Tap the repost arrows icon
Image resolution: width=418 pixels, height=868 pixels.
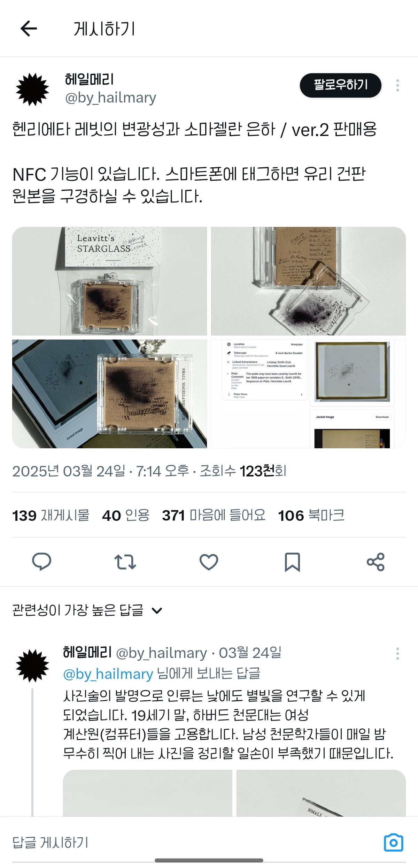[x=125, y=562]
